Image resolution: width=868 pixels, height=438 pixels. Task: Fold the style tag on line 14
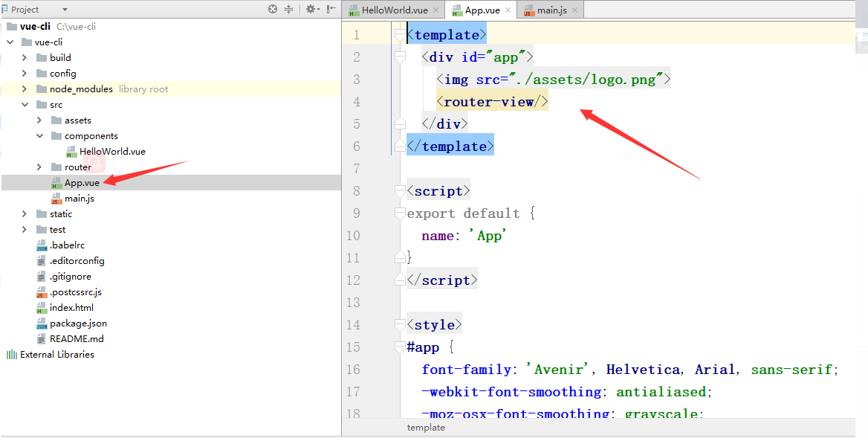[400, 325]
